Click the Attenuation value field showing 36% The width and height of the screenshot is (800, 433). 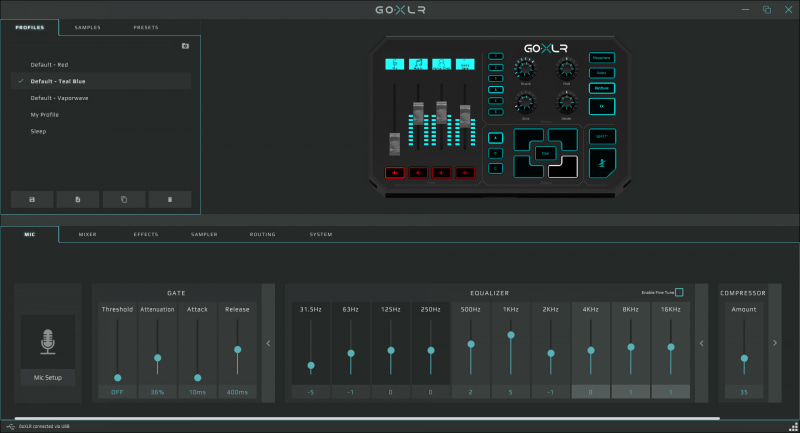pos(157,392)
